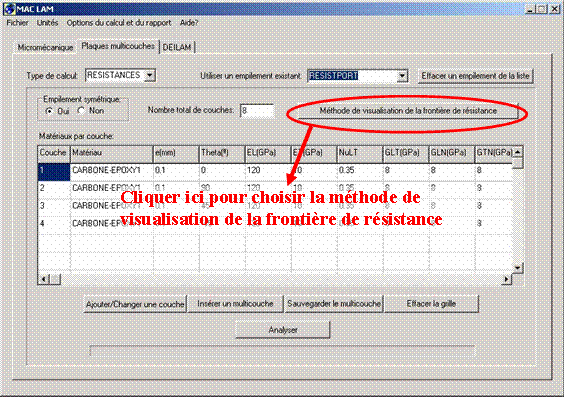Minimize the MAC LAM window

530,9
